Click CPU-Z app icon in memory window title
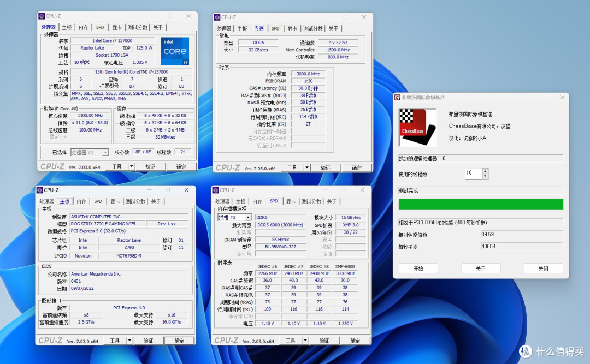 pyautogui.click(x=217, y=17)
